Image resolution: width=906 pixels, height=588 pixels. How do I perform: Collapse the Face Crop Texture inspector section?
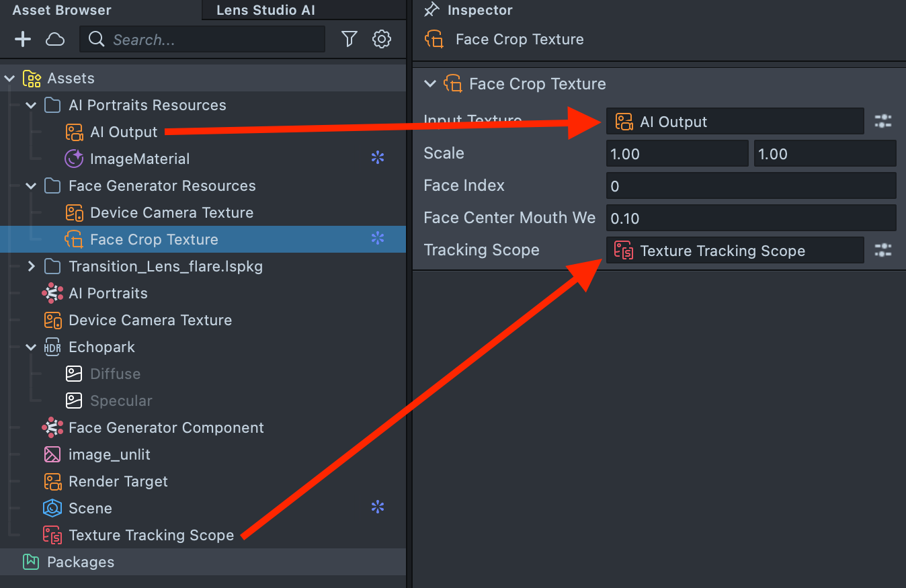430,84
